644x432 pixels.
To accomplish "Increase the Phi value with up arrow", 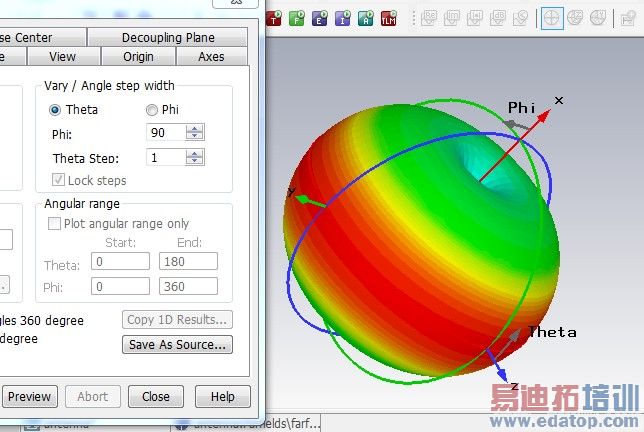I will coord(195,129).
